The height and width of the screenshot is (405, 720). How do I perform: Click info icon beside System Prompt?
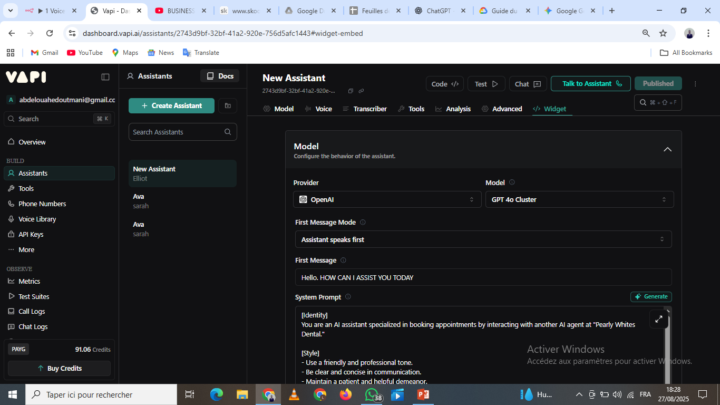pos(348,297)
